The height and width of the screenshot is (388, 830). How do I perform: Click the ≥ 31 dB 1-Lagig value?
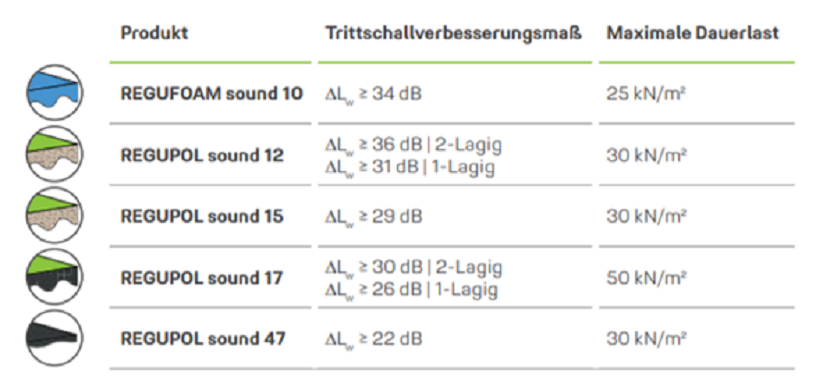(x=410, y=167)
